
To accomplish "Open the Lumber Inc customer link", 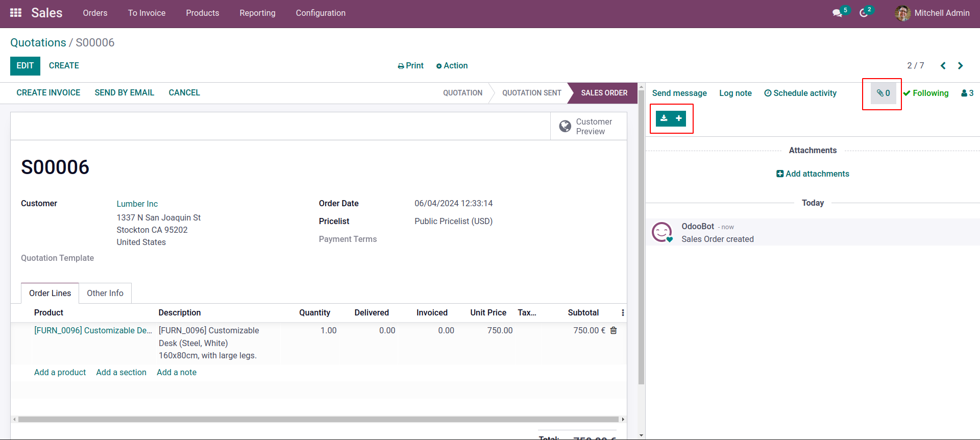I will pyautogui.click(x=137, y=204).
